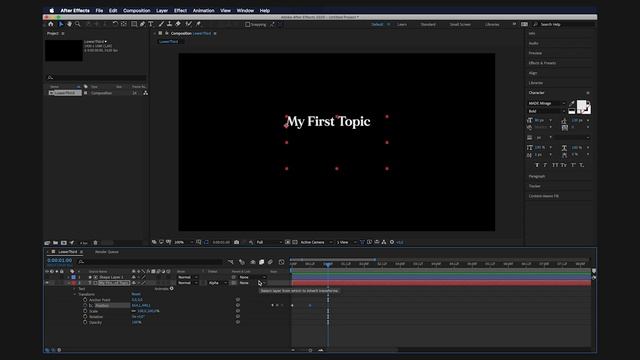Open the Window menu
This screenshot has width=640, height=360.
click(x=245, y=11)
